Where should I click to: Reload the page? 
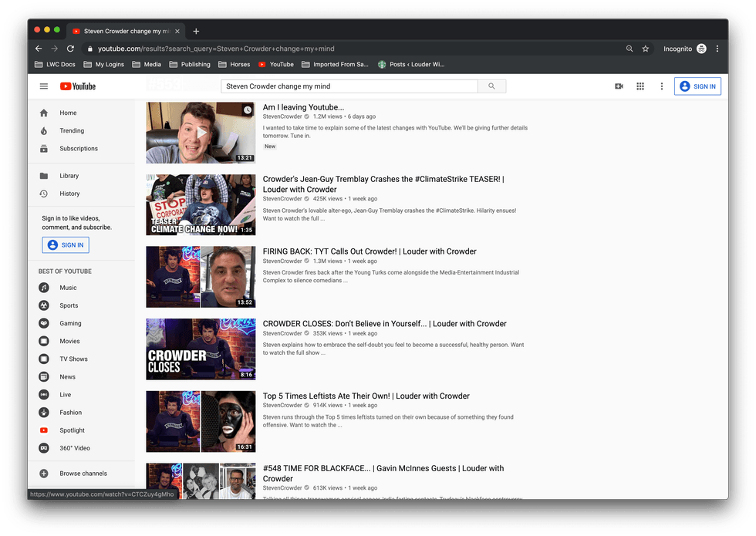coord(70,49)
